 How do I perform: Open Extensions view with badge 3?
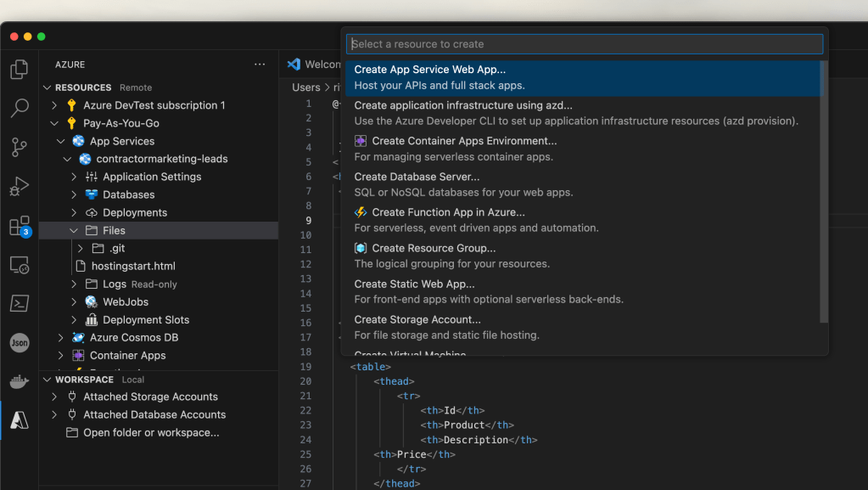tap(20, 226)
